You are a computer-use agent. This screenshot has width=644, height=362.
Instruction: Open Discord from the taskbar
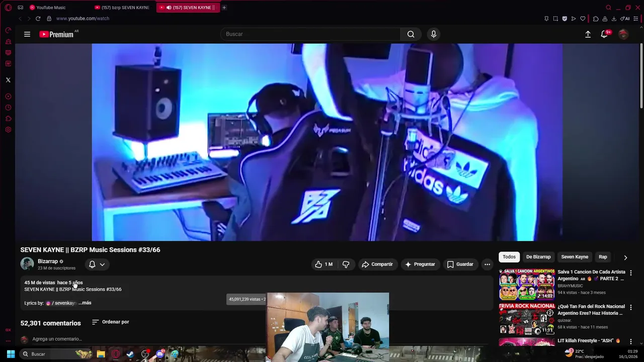pos(160,354)
